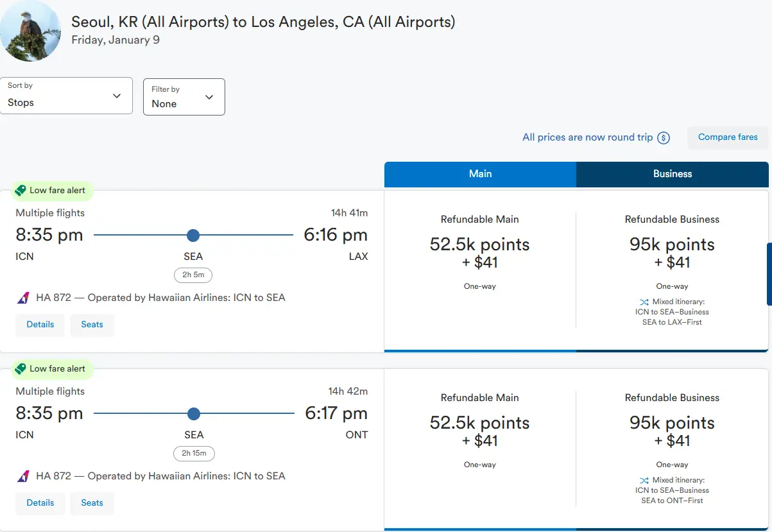Click the green tag icon on the LAX flight alert
The image size is (772, 532).
click(x=21, y=191)
